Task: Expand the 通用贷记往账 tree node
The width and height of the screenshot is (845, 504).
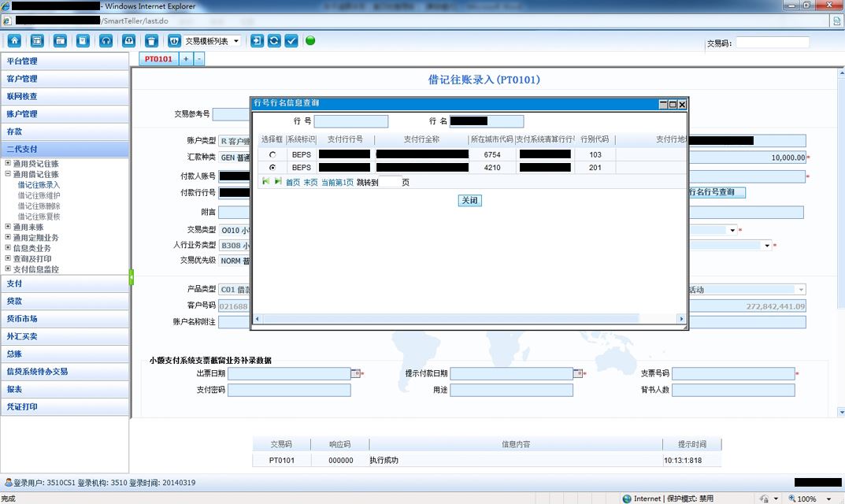Action: click(x=8, y=163)
